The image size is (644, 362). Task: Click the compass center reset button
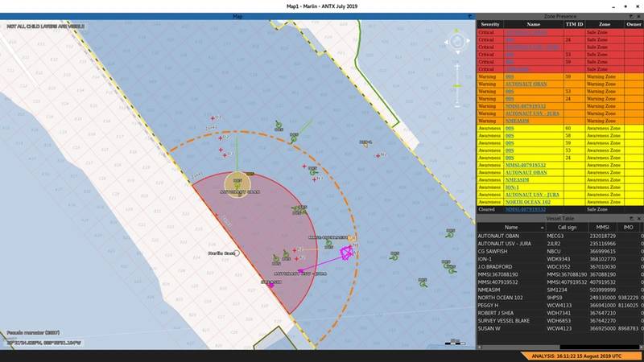457,42
